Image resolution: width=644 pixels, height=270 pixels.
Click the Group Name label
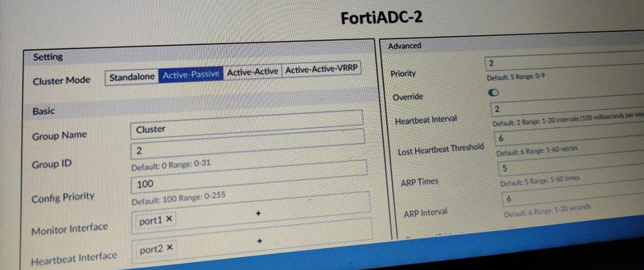[x=59, y=136]
